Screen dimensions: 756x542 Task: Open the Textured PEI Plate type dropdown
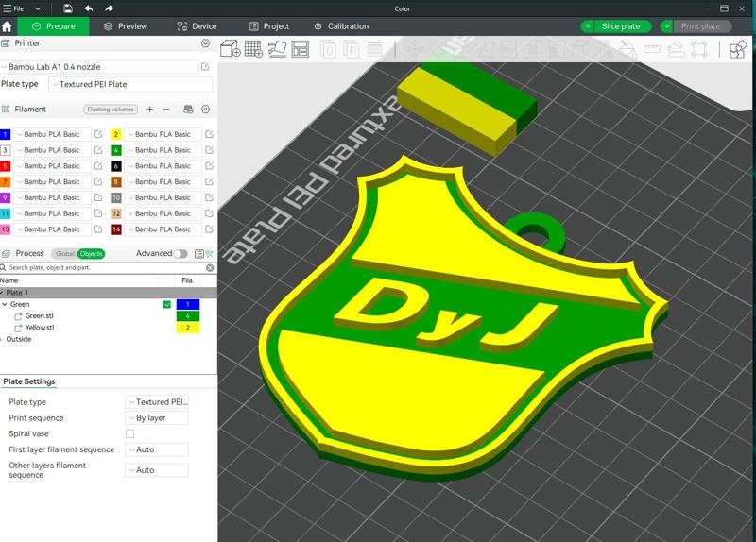(130, 84)
